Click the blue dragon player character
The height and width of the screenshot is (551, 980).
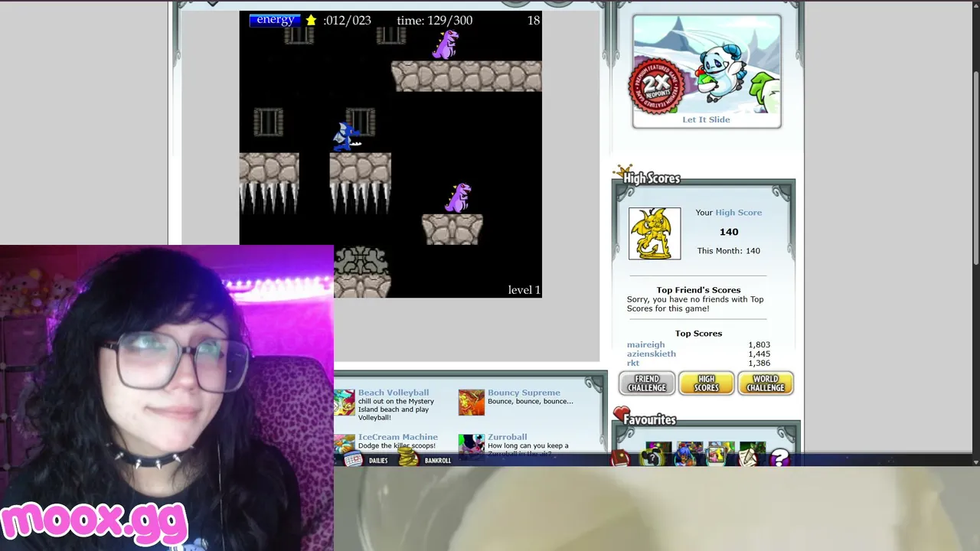coord(346,136)
